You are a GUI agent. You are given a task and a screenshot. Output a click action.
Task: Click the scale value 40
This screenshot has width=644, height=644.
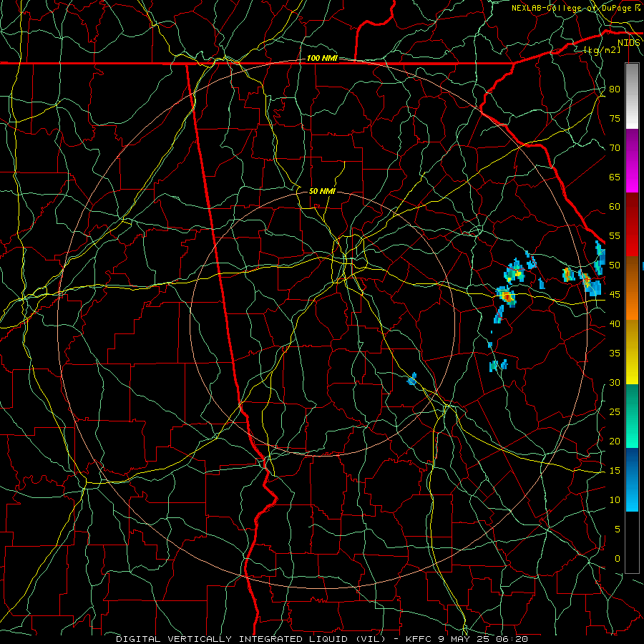(615, 324)
